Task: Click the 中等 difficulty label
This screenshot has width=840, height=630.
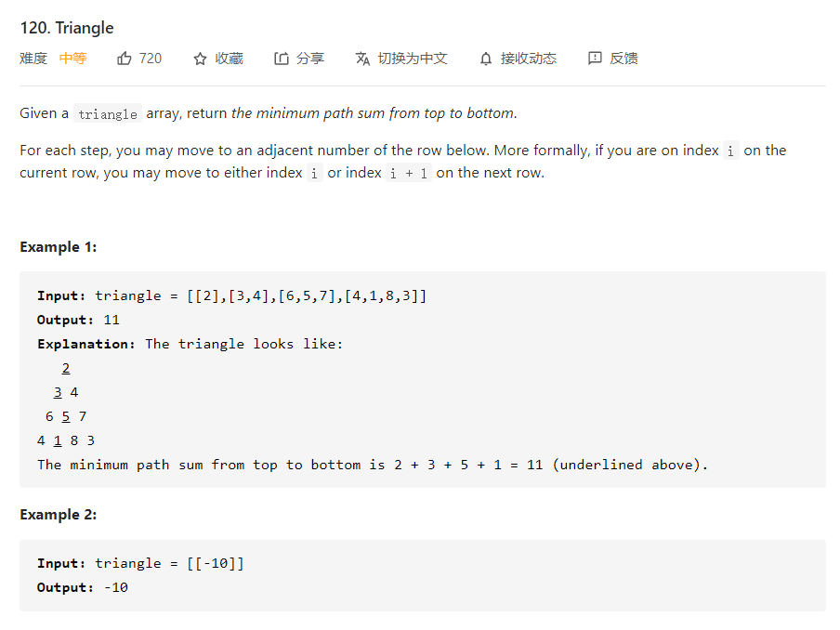Action: (72, 59)
